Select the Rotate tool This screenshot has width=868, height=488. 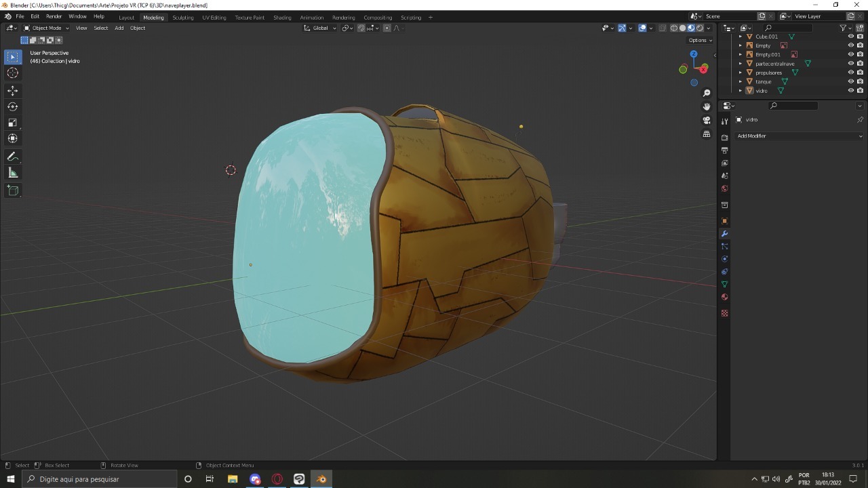pyautogui.click(x=12, y=106)
